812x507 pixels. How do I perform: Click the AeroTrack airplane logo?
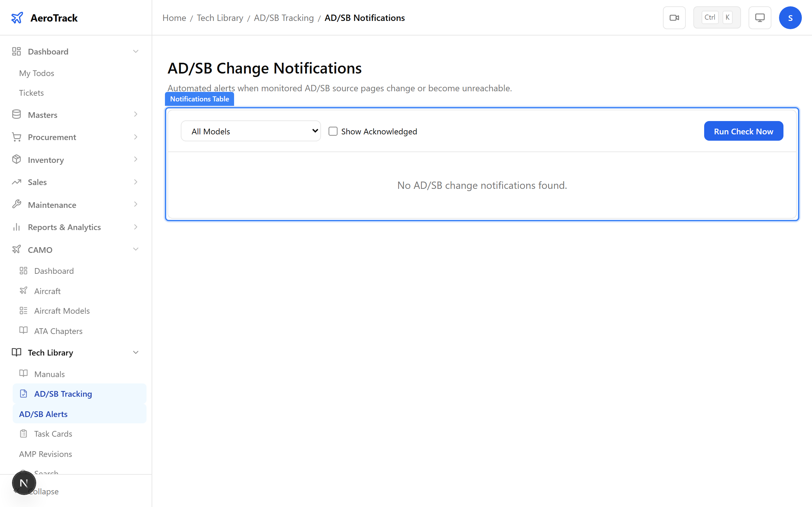coord(17,17)
